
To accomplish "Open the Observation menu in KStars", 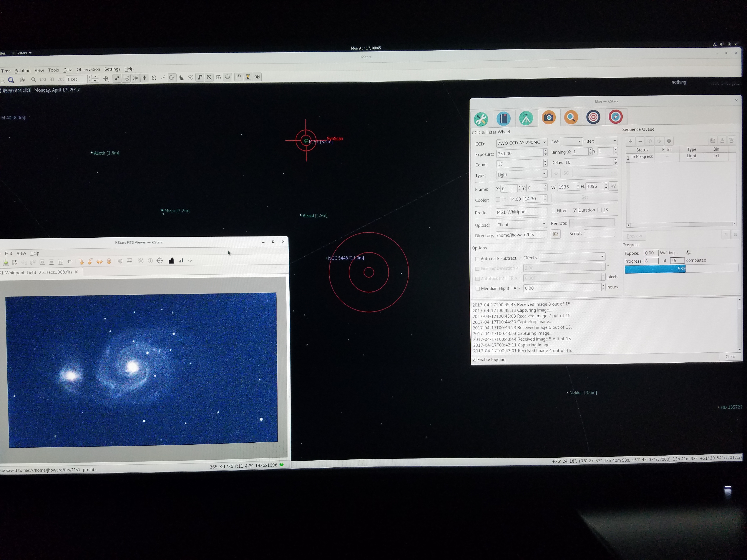I will click(88, 69).
